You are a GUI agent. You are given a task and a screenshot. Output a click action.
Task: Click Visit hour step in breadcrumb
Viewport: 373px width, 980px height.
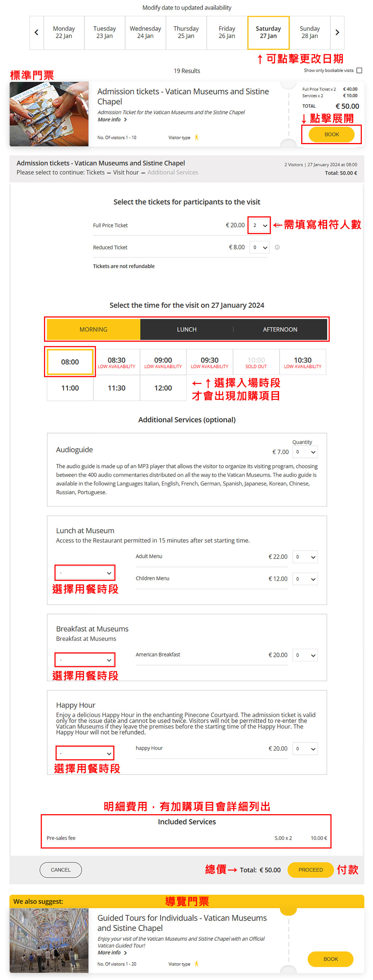[126, 172]
